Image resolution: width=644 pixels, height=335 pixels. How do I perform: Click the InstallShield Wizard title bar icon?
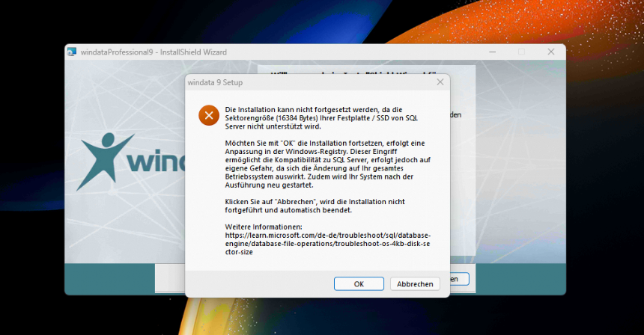[72, 52]
